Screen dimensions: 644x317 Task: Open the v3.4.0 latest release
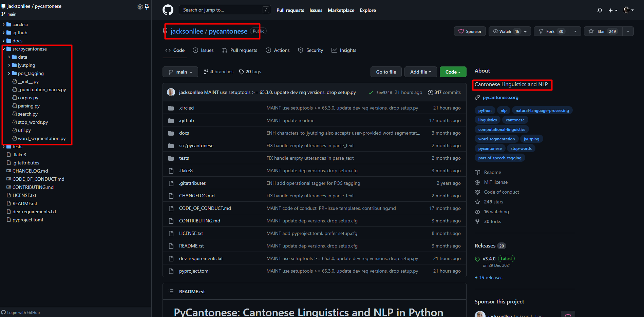coord(489,259)
